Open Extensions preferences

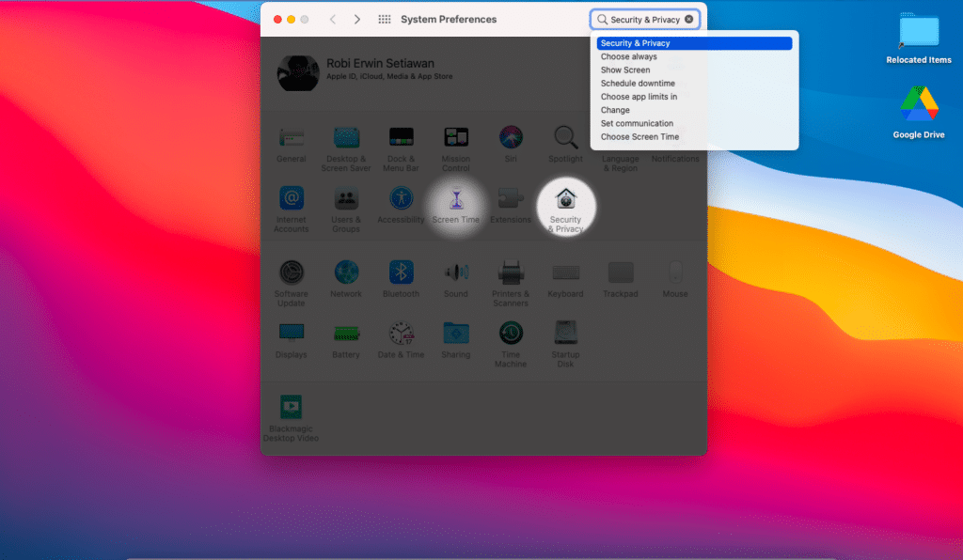(x=511, y=206)
